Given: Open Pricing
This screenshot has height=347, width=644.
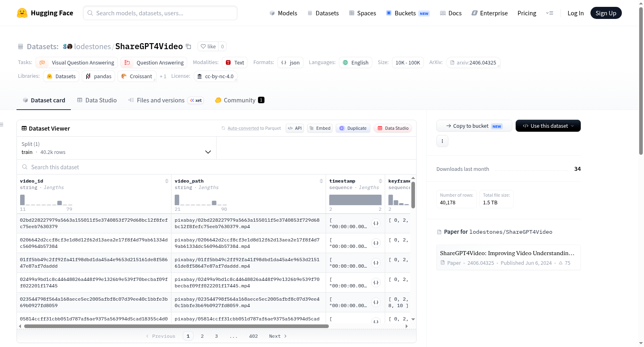Looking at the screenshot, I should click(527, 13).
